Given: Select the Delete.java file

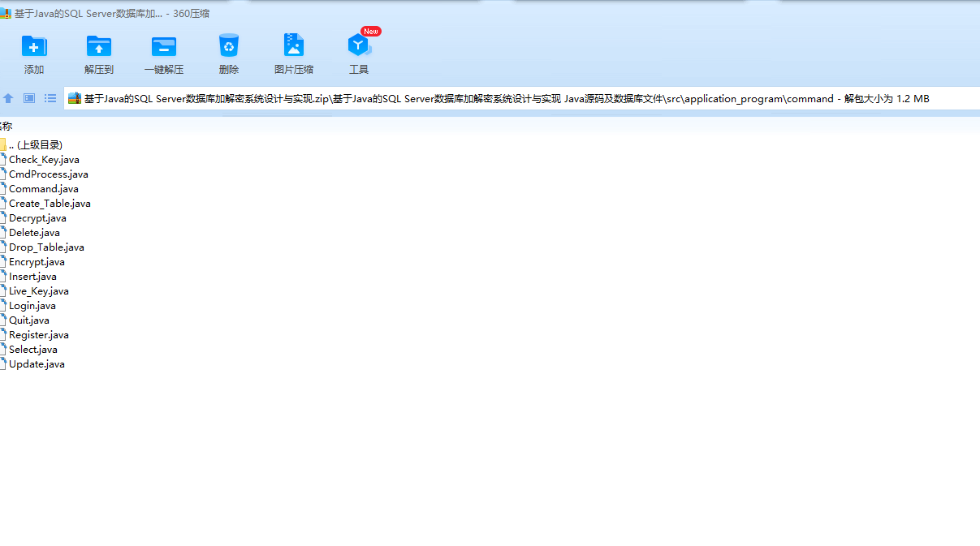Looking at the screenshot, I should point(34,233).
